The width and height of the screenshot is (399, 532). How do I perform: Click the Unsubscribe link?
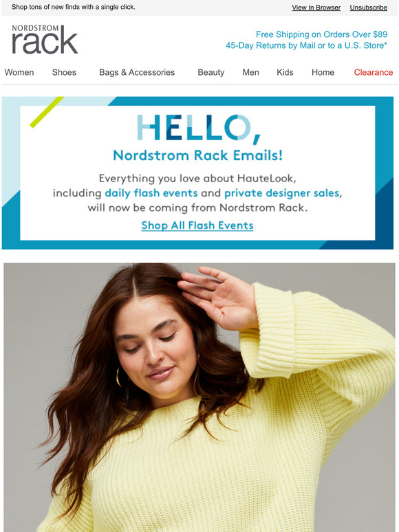[369, 8]
